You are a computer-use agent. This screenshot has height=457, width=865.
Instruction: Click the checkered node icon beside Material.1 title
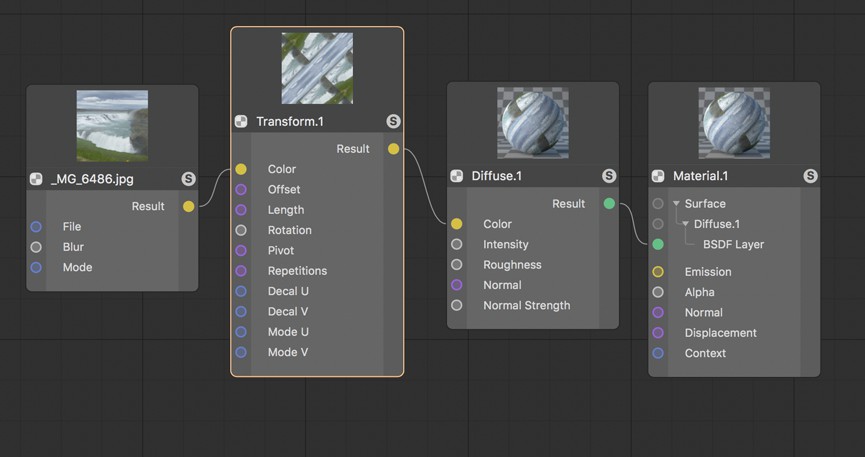click(658, 176)
